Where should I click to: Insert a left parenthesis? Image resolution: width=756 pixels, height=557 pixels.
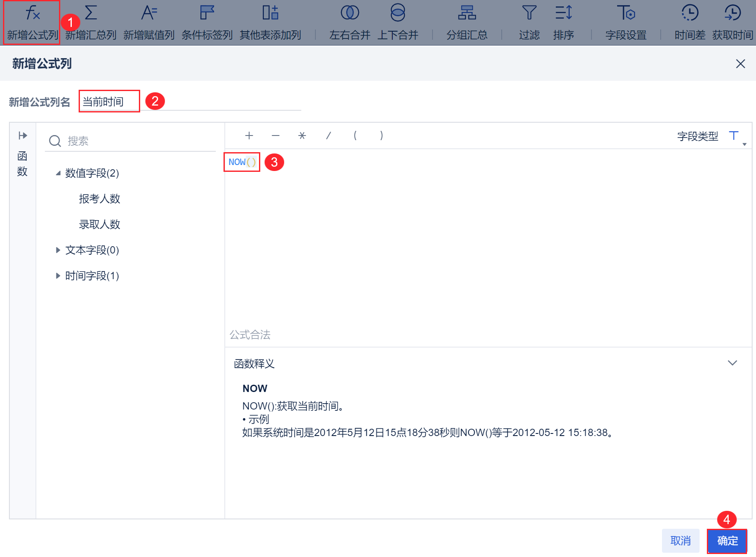pos(355,136)
